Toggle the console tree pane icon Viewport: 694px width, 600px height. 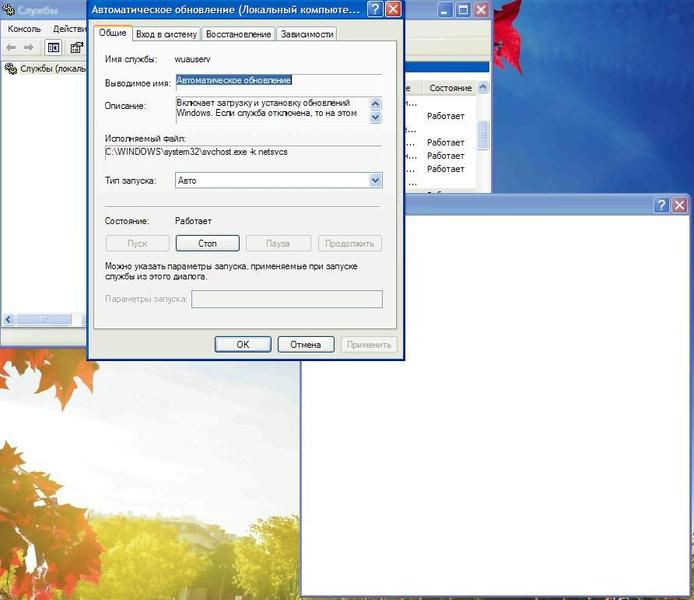[x=53, y=47]
